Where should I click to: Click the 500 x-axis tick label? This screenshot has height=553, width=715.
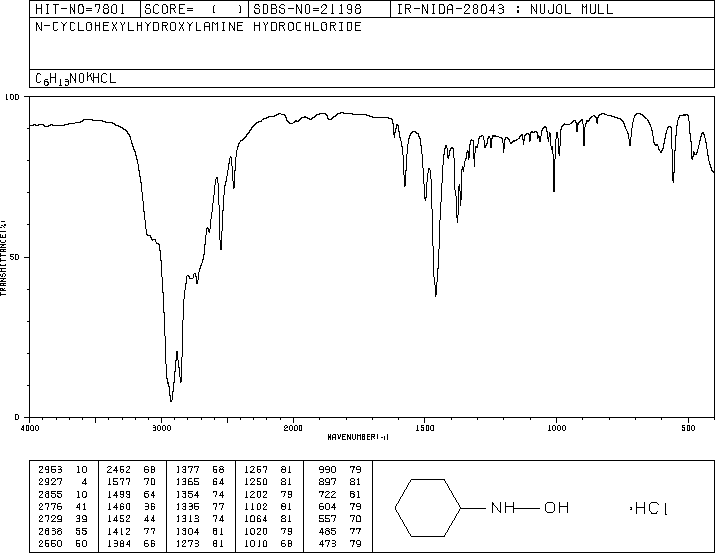tap(688, 428)
